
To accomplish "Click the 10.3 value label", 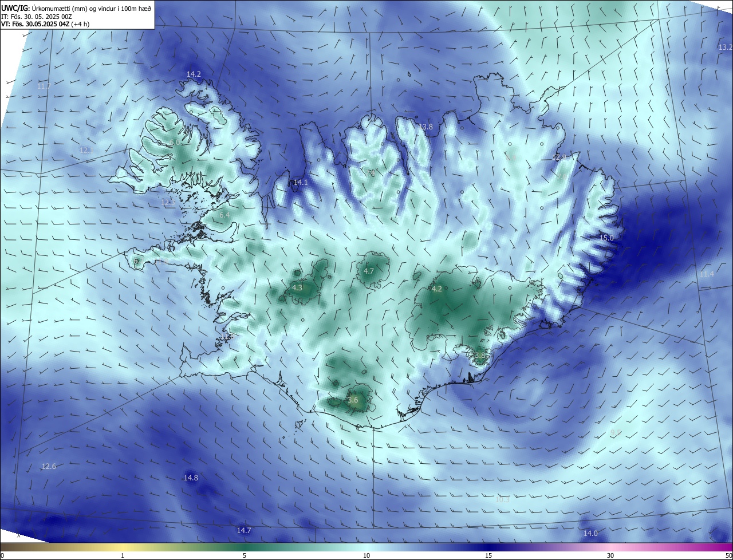I will click(502, 500).
